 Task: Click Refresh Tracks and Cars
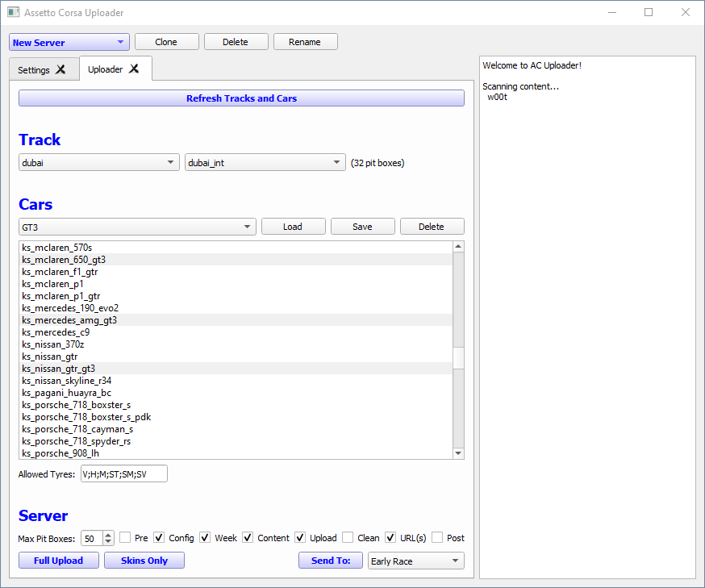click(x=241, y=98)
